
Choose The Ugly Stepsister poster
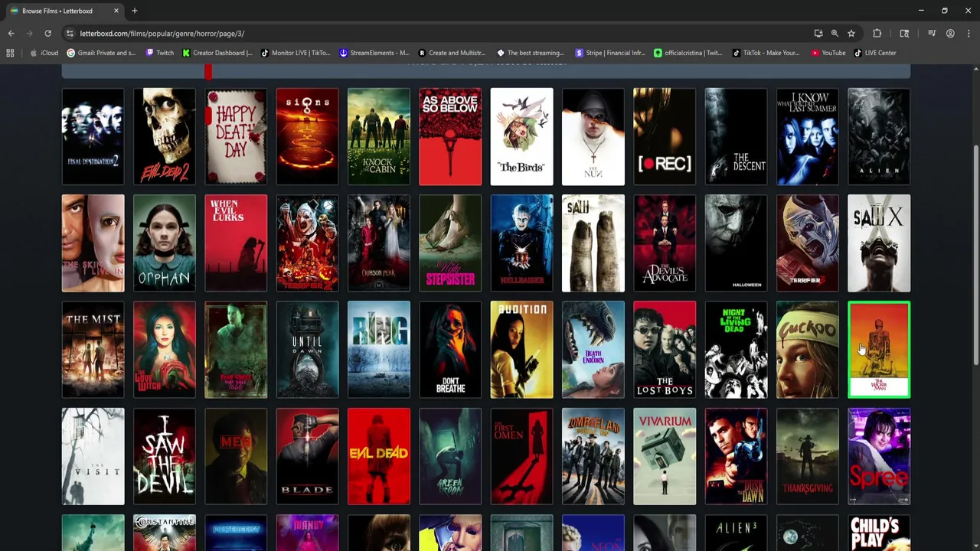pyautogui.click(x=450, y=243)
